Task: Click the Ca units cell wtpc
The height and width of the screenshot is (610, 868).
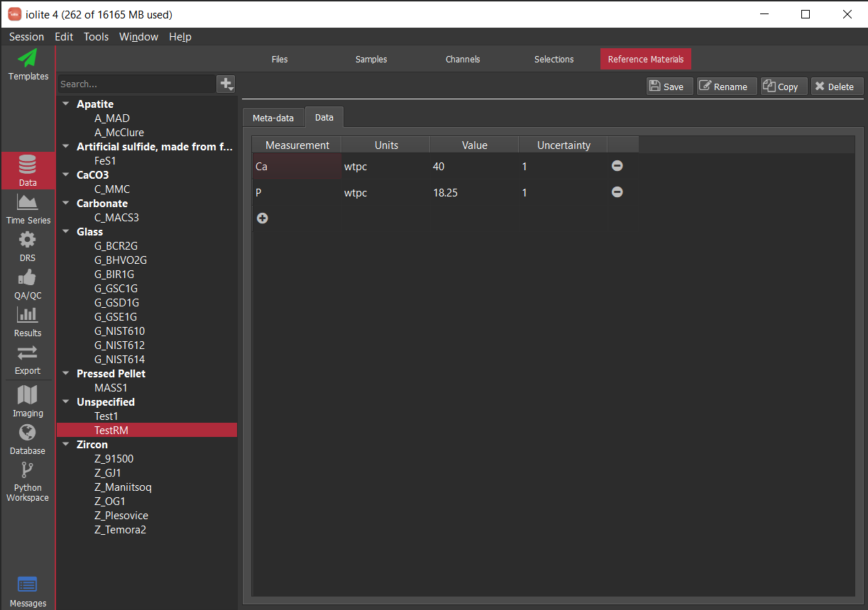Action: coord(385,167)
